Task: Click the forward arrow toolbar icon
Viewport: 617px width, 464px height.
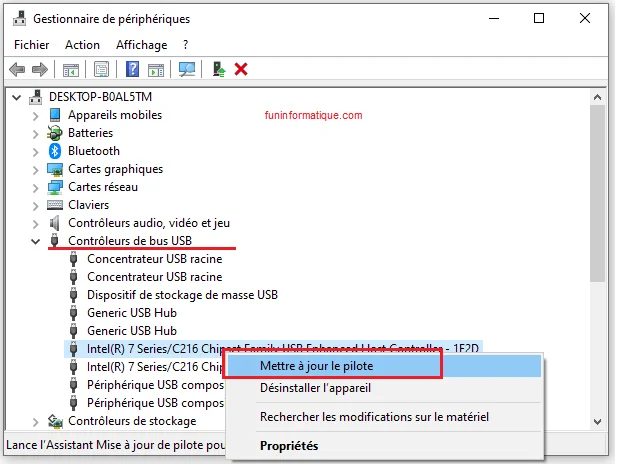Action: click(x=40, y=69)
